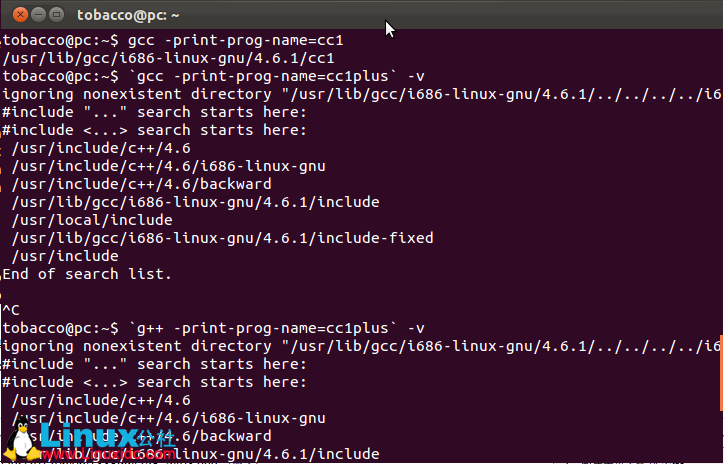Click the 'include-fixed' path line

[223, 238]
